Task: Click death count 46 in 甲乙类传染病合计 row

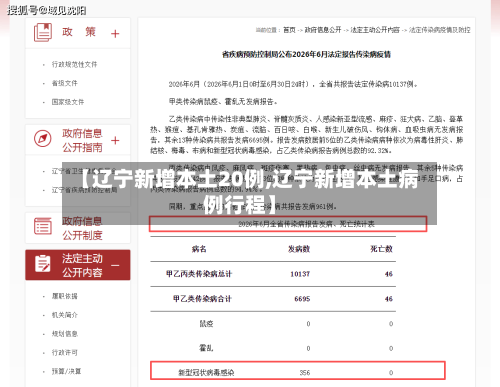Action: coord(389,299)
